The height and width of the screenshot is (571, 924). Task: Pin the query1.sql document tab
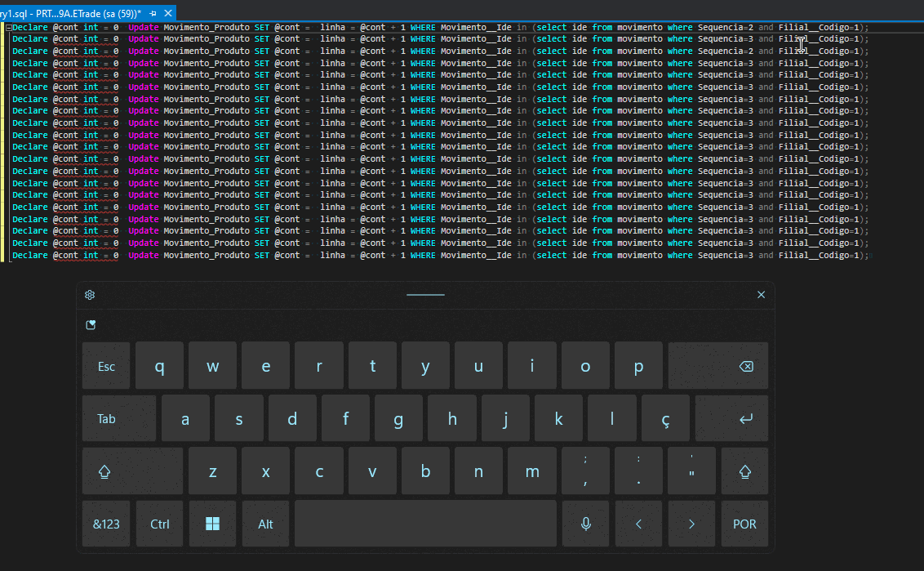tap(153, 13)
